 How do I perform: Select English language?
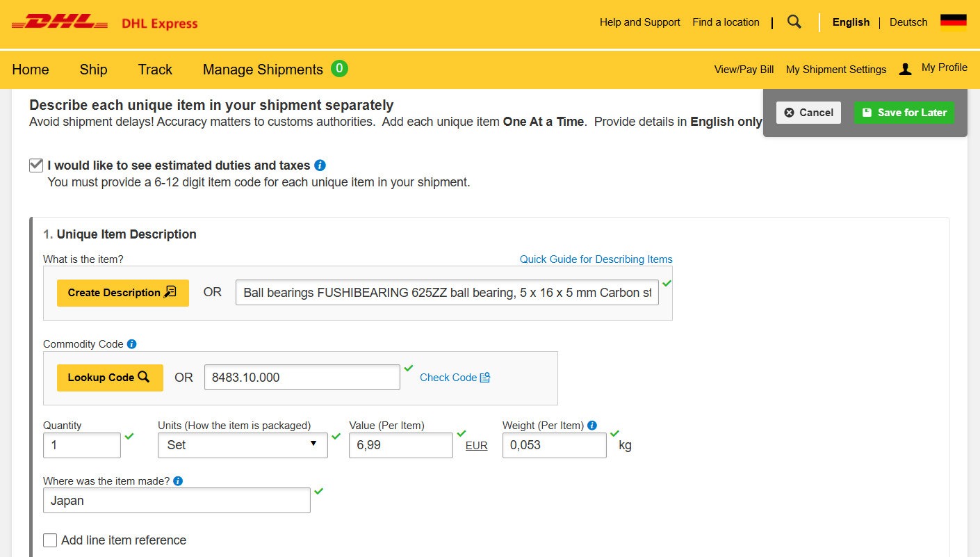click(x=851, y=22)
